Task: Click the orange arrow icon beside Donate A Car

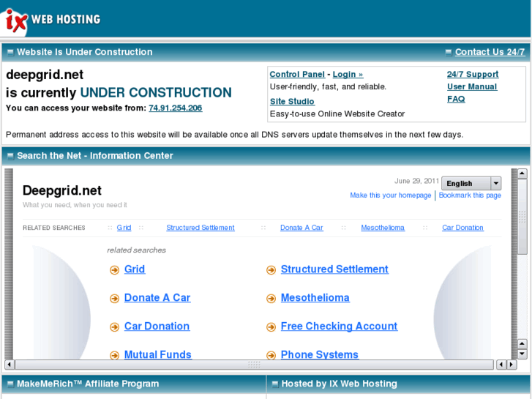Action: coord(114,299)
